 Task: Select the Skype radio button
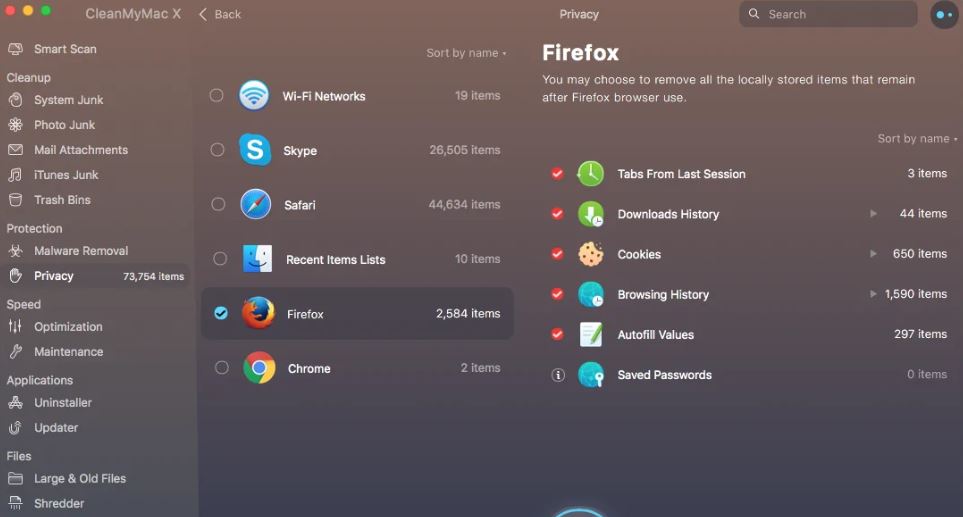pos(217,150)
